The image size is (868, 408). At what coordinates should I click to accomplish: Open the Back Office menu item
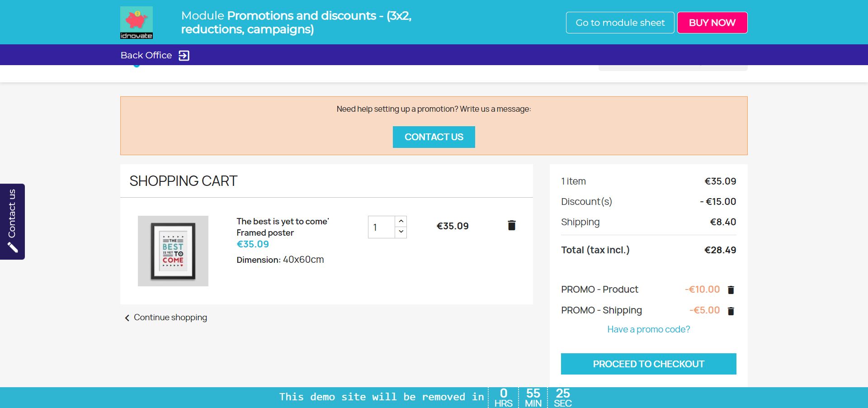[146, 55]
